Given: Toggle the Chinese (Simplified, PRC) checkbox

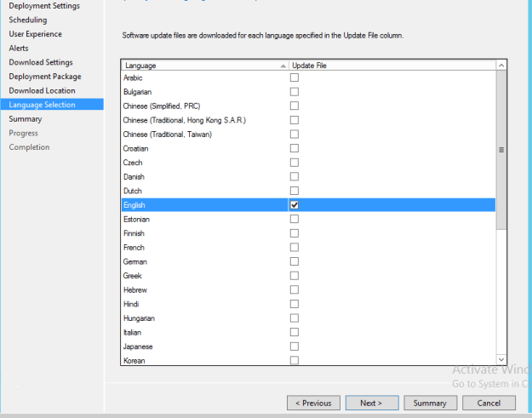Looking at the screenshot, I should click(x=295, y=106).
